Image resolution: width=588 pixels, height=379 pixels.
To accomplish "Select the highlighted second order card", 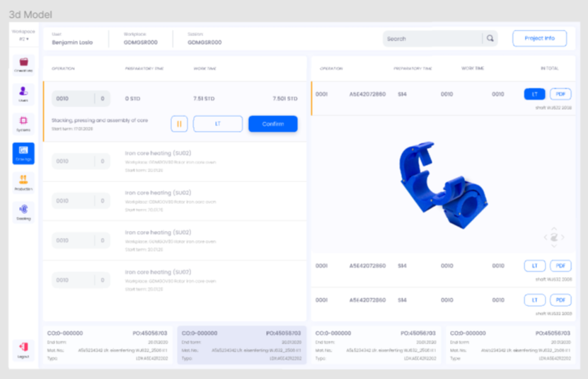I will point(241,345).
